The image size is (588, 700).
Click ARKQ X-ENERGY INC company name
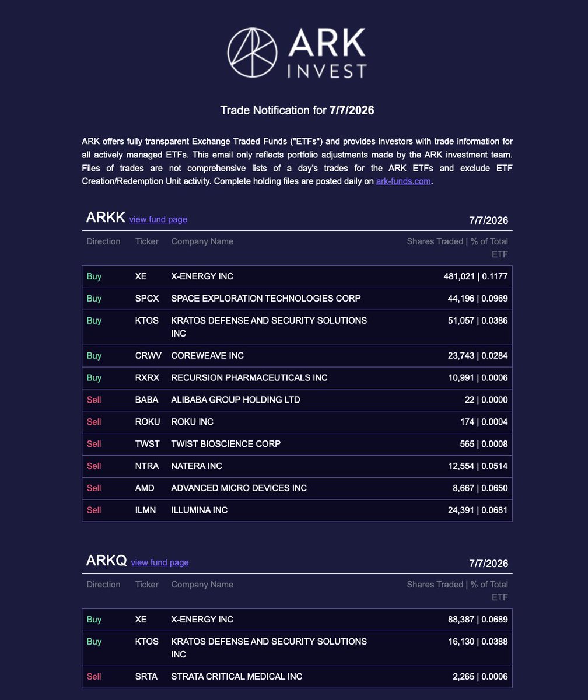pos(202,619)
